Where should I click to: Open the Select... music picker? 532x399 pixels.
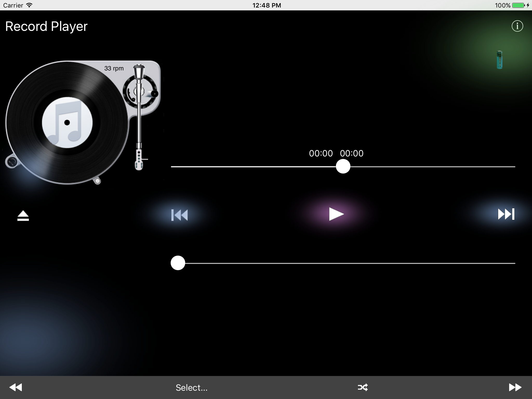click(x=191, y=388)
